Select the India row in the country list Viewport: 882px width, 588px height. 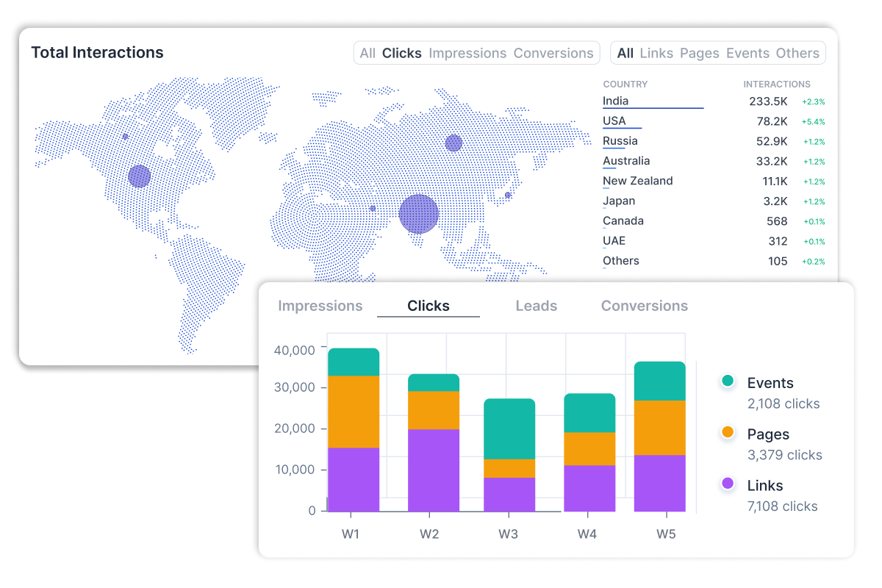tap(714, 101)
